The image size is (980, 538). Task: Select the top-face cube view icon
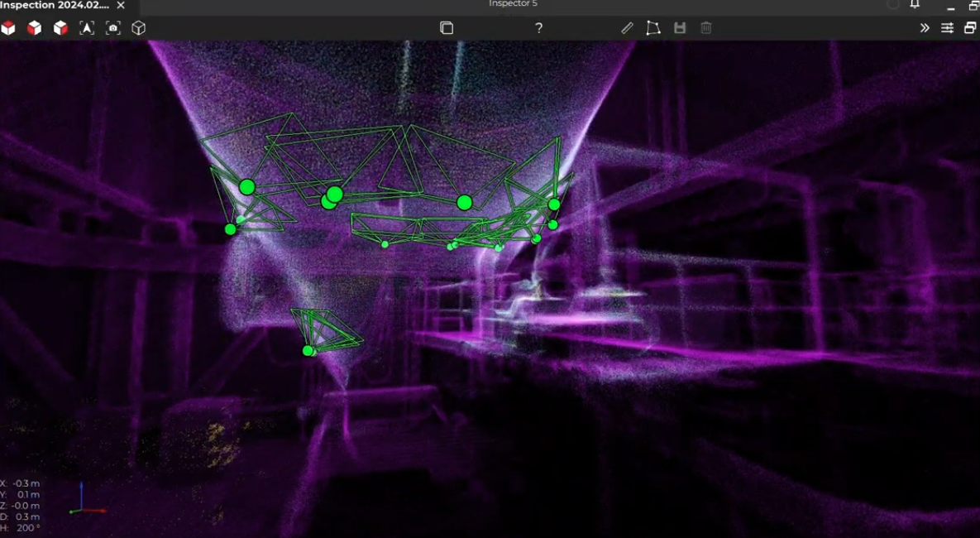click(8, 28)
